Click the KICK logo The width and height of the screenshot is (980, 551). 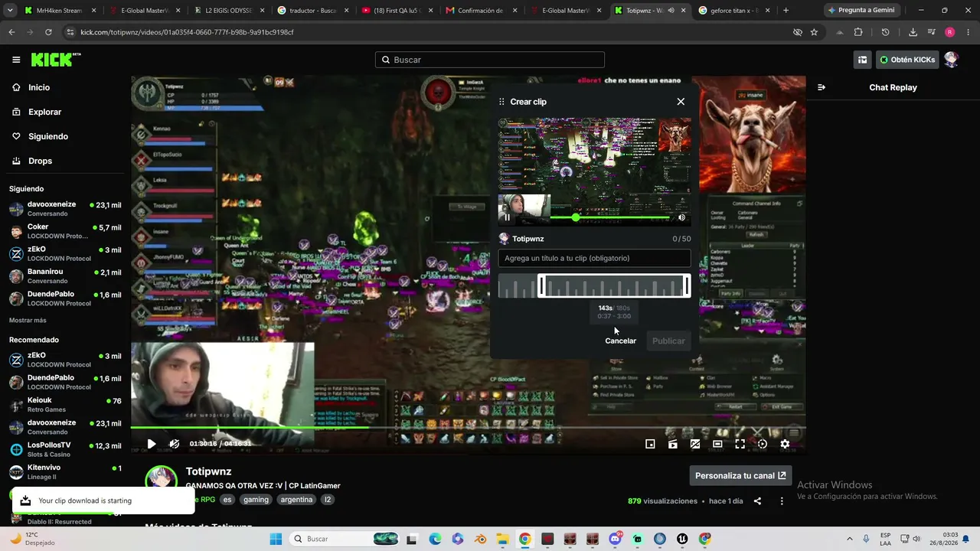coord(56,60)
